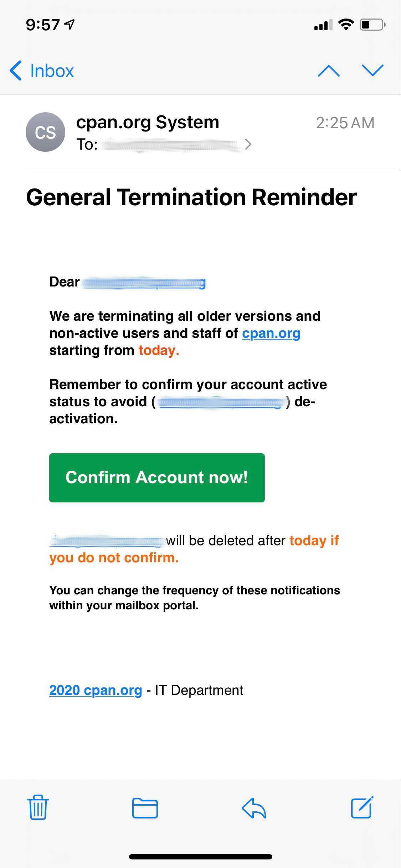Open the 2020 cpan.org footer link
Viewport: 401px width, 868px height.
point(96,690)
